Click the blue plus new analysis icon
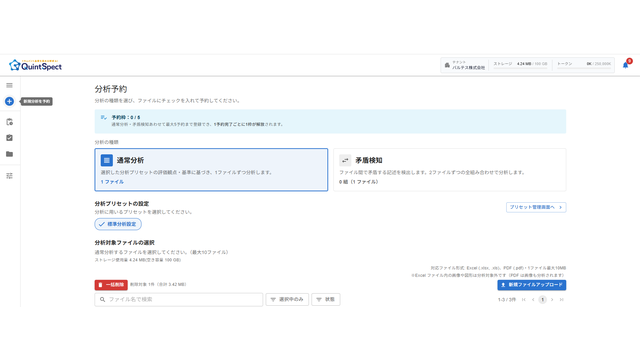Viewport: 640px width, 360px height. pyautogui.click(x=9, y=101)
